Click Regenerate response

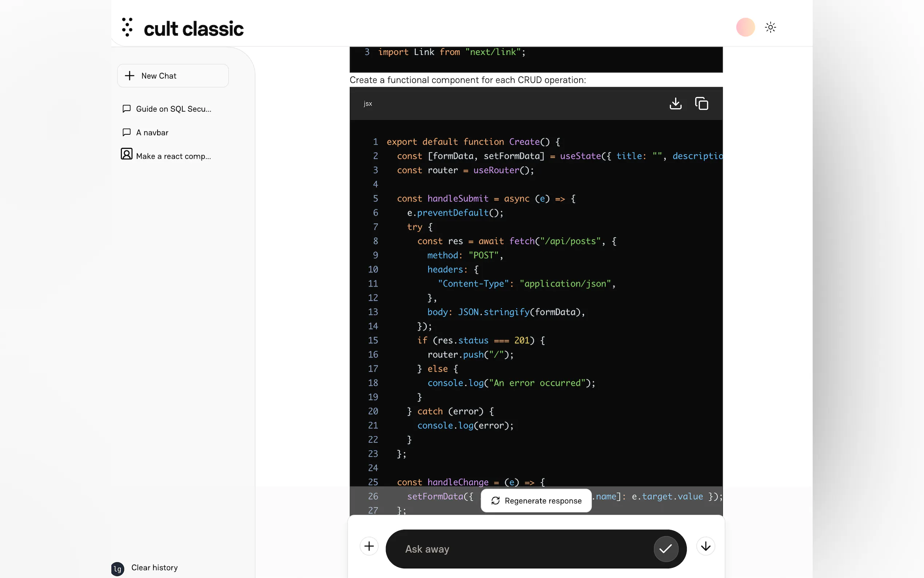(x=536, y=500)
